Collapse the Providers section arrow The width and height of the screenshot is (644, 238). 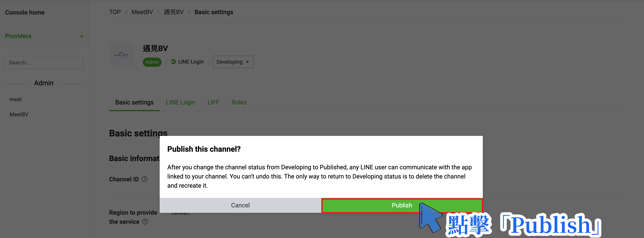point(82,36)
